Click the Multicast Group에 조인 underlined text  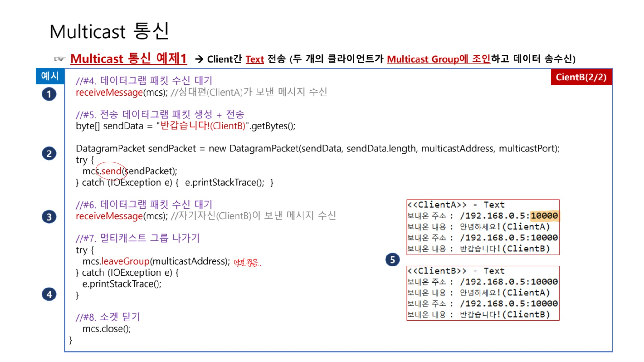click(438, 59)
